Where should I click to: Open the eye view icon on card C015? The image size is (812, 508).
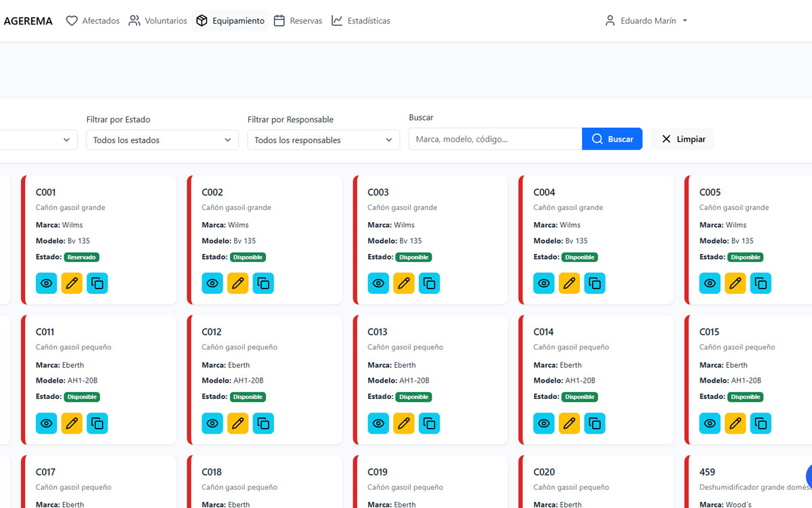click(710, 423)
